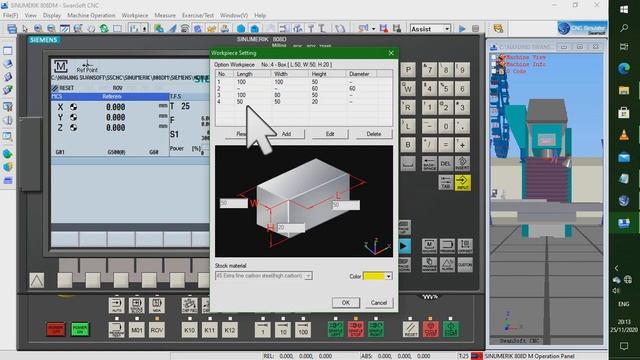This screenshot has height=360, width=640.
Task: Click the W width input field
Action: click(x=233, y=203)
